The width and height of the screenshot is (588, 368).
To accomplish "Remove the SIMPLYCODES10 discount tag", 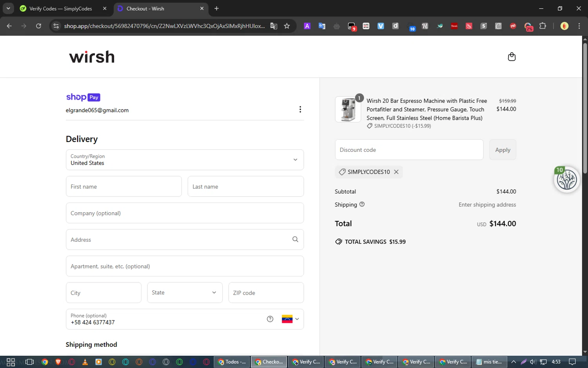I will (396, 172).
